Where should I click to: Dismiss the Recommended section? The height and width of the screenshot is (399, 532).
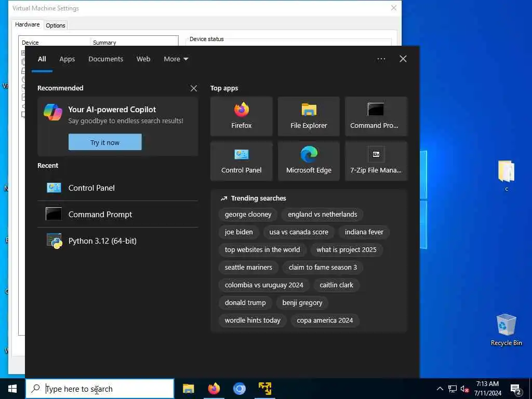tap(194, 88)
